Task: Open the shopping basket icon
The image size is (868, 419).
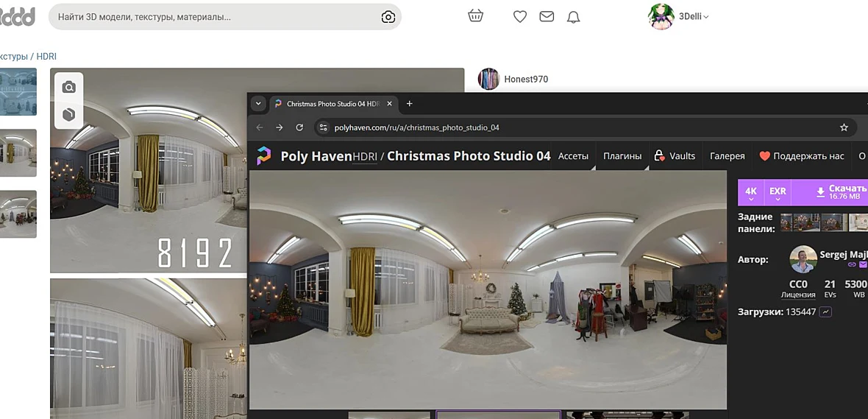Action: (475, 16)
